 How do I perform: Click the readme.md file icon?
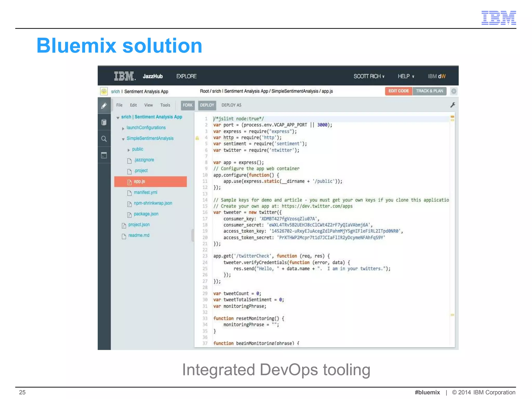tap(124, 236)
